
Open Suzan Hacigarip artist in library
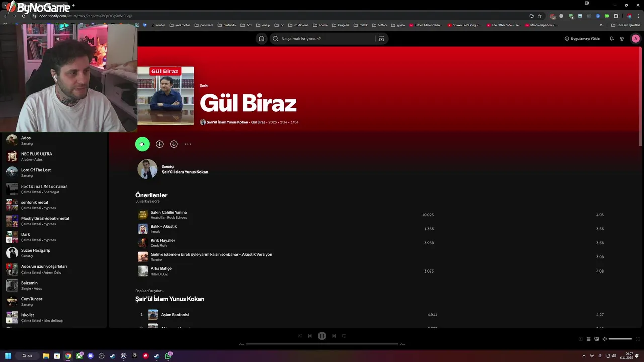click(x=54, y=253)
